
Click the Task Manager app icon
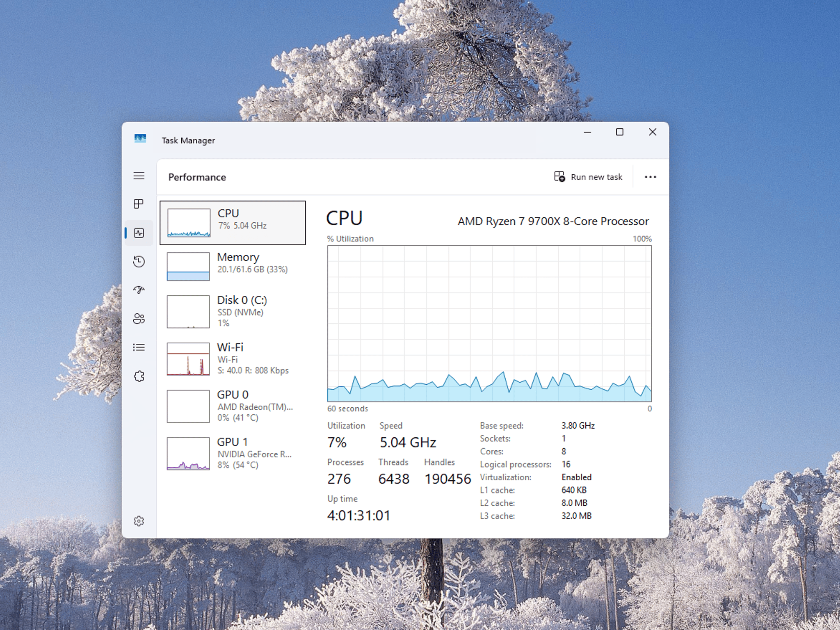point(140,139)
